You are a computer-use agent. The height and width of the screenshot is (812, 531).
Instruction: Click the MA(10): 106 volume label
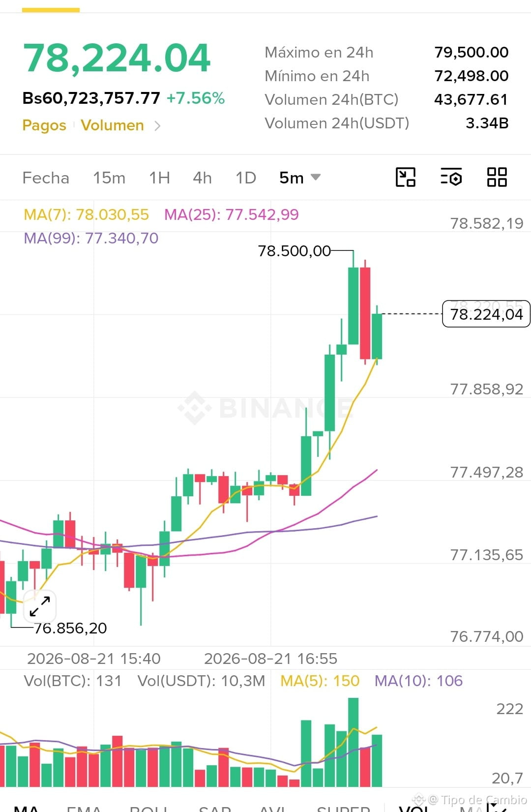tap(418, 681)
